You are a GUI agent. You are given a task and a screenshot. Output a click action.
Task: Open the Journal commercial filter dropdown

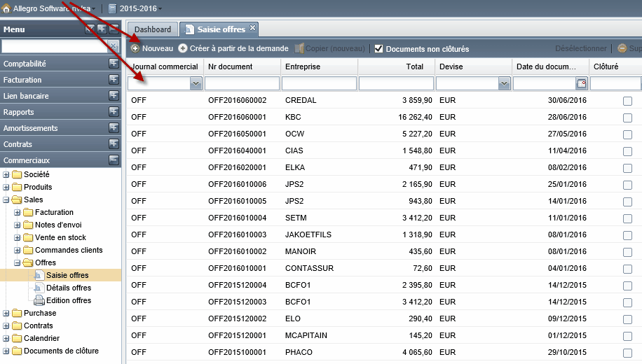(196, 83)
